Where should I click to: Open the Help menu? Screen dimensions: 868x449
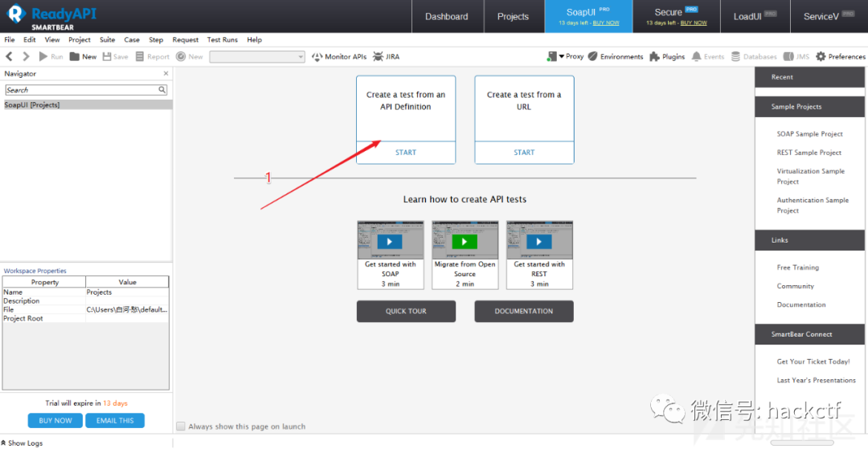click(255, 40)
